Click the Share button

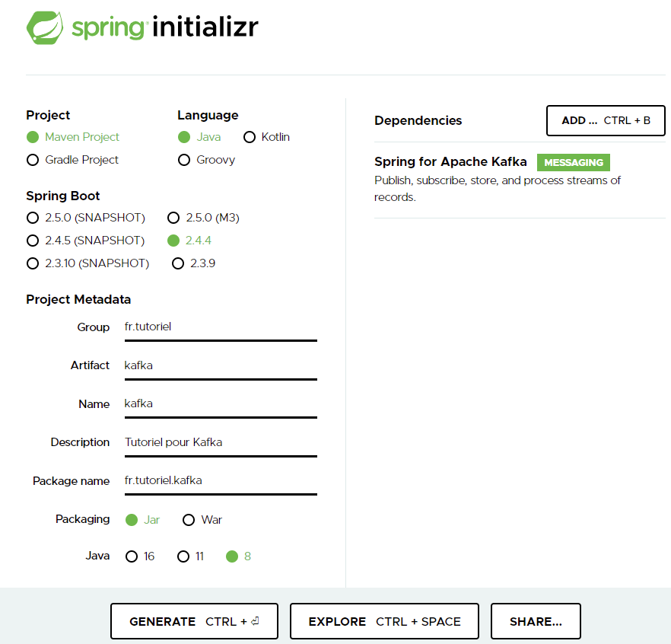pyautogui.click(x=536, y=621)
